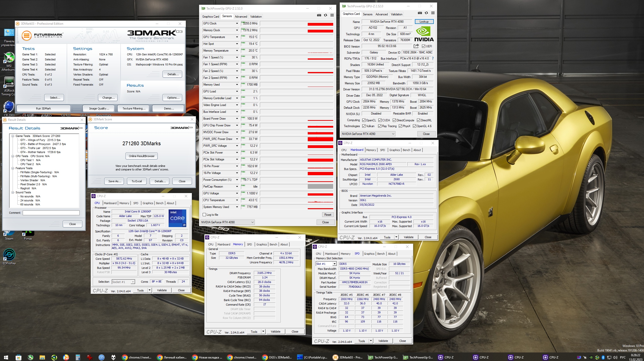Open EDProfiler desktop icon
This screenshot has width=644, height=361.
(9, 257)
